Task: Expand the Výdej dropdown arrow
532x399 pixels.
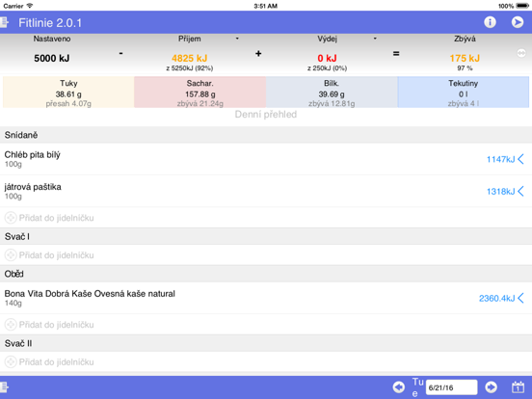Action: point(375,39)
